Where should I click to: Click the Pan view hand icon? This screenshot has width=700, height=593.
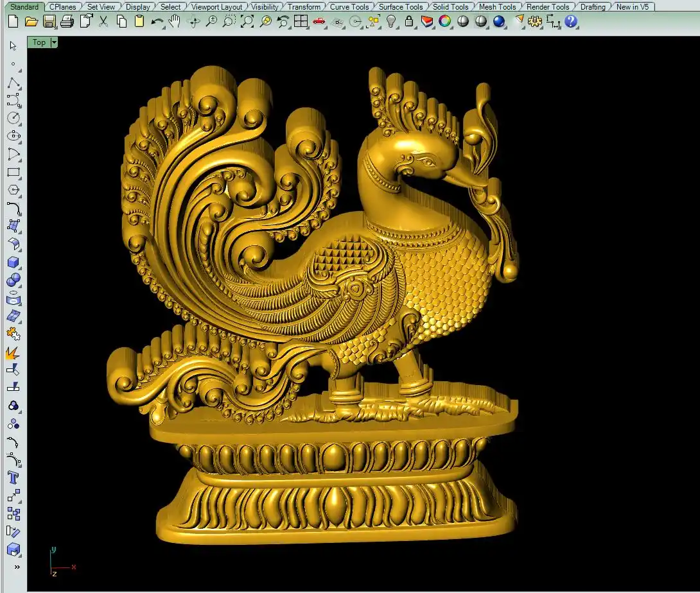[x=174, y=22]
